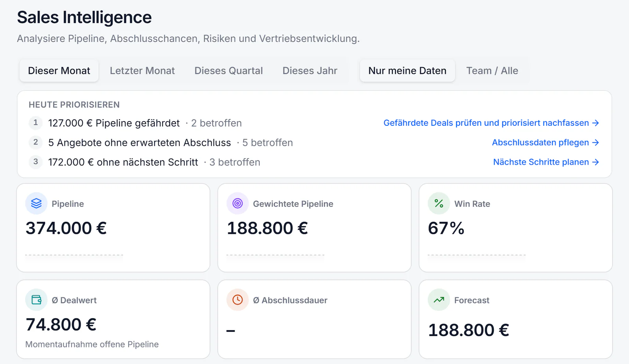This screenshot has height=364, width=629.
Task: Click the Ø Dealwert wallet icon
Action: click(x=36, y=300)
